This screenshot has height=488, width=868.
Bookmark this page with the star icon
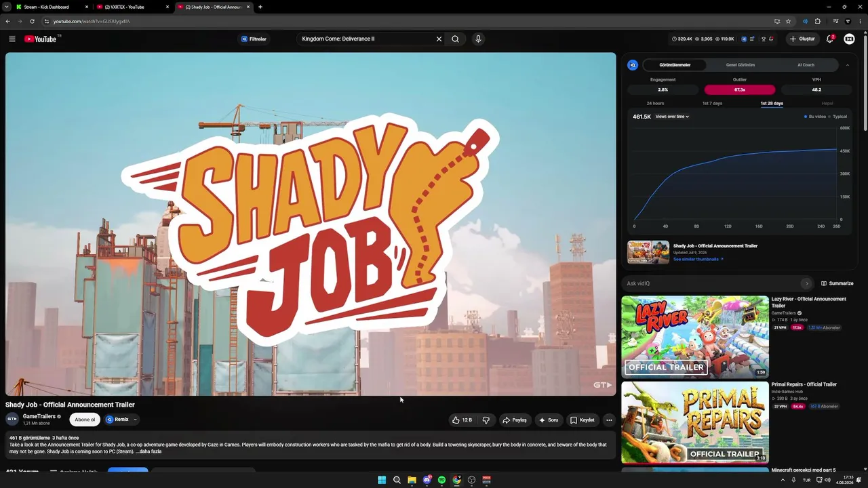[788, 21]
